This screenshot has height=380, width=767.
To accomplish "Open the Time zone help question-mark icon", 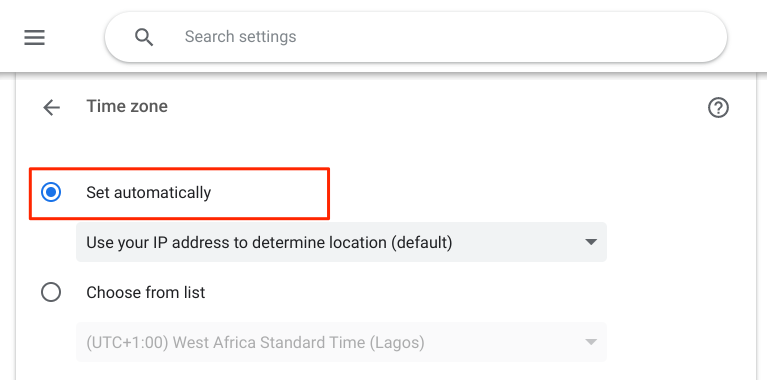I will point(718,107).
